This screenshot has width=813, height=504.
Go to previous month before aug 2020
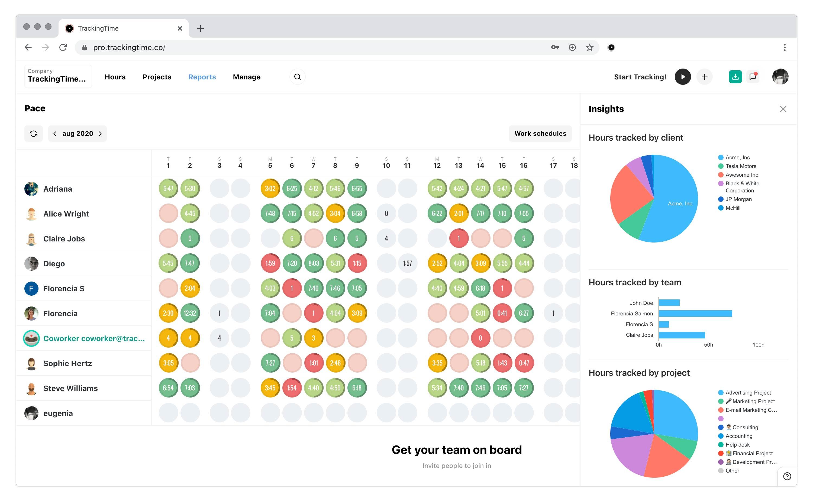pyautogui.click(x=55, y=134)
